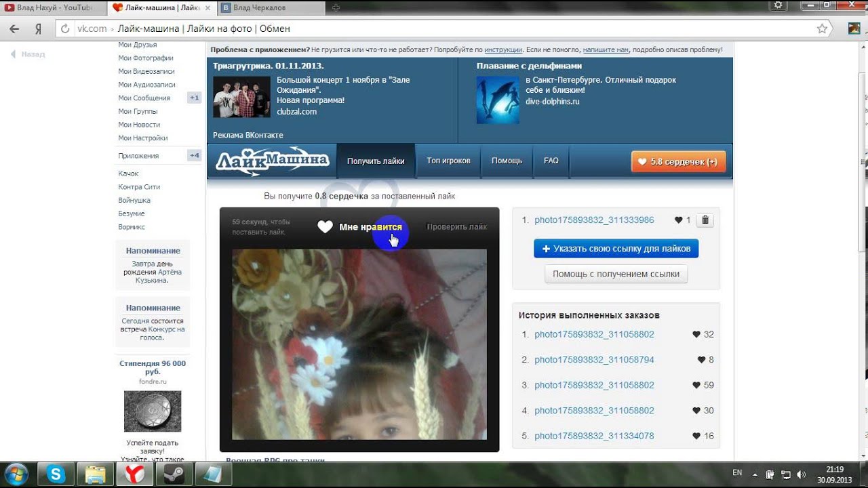Open the network status tray icon
This screenshot has height=488, width=868.
click(x=786, y=474)
